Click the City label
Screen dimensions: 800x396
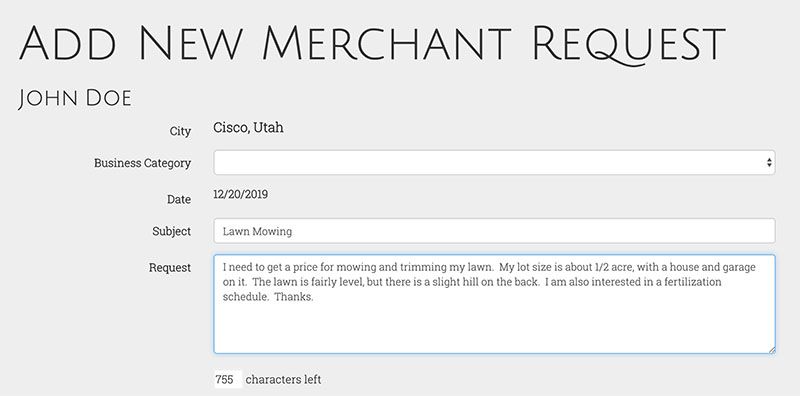tap(180, 131)
